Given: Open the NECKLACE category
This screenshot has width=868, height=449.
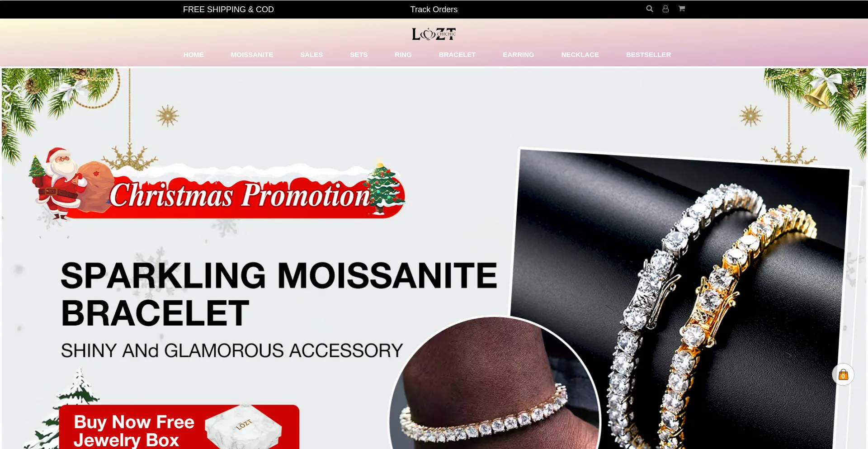Looking at the screenshot, I should [580, 55].
